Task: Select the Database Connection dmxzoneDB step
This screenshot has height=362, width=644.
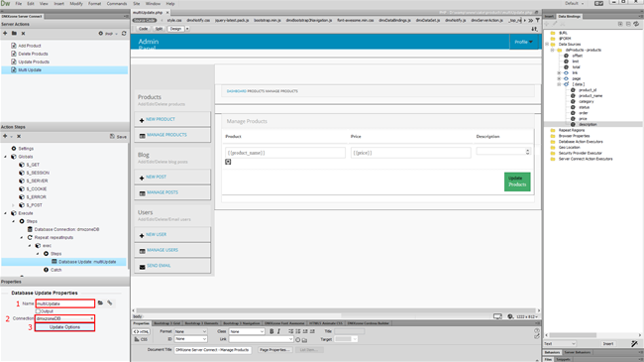Action: [66, 229]
